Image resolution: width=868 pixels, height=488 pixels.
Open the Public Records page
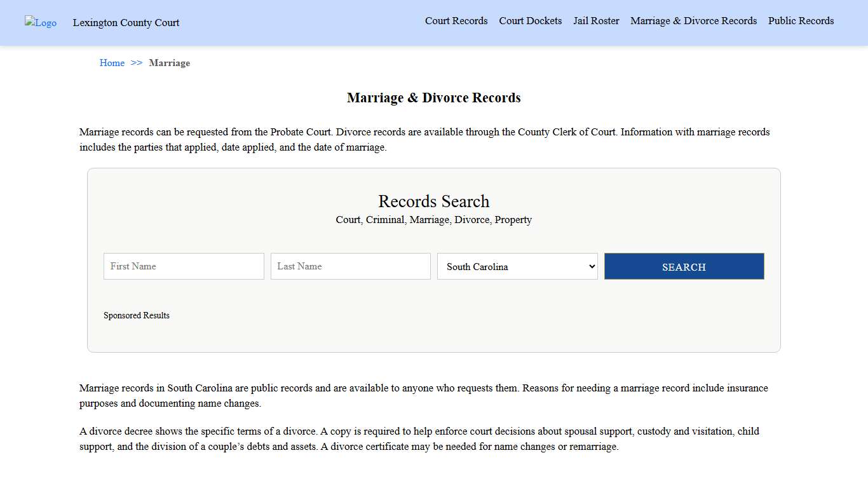point(801,20)
